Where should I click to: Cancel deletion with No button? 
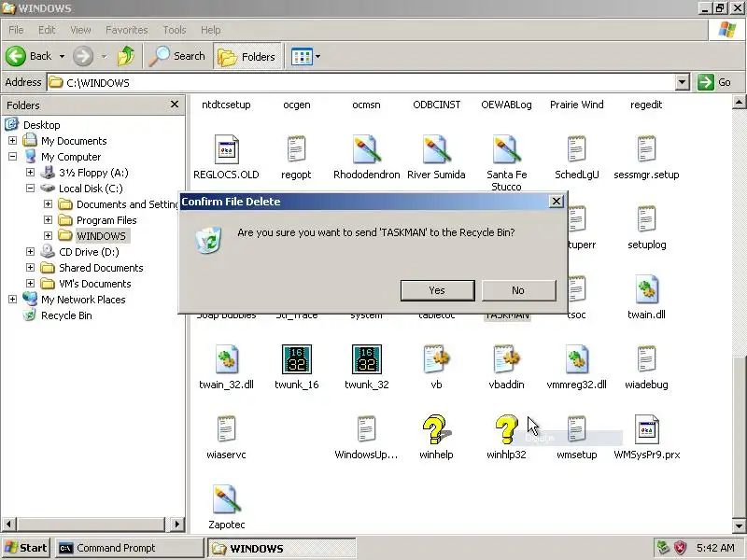[x=519, y=290]
